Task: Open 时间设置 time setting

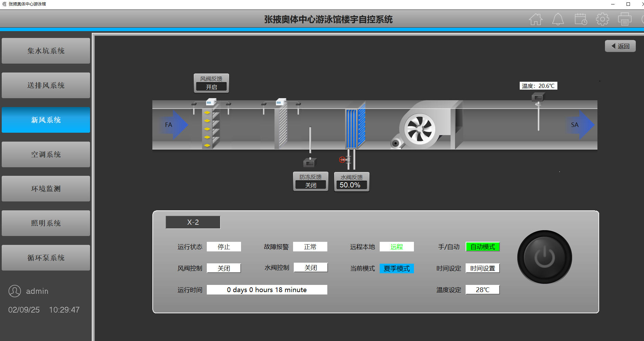Action: coord(482,268)
